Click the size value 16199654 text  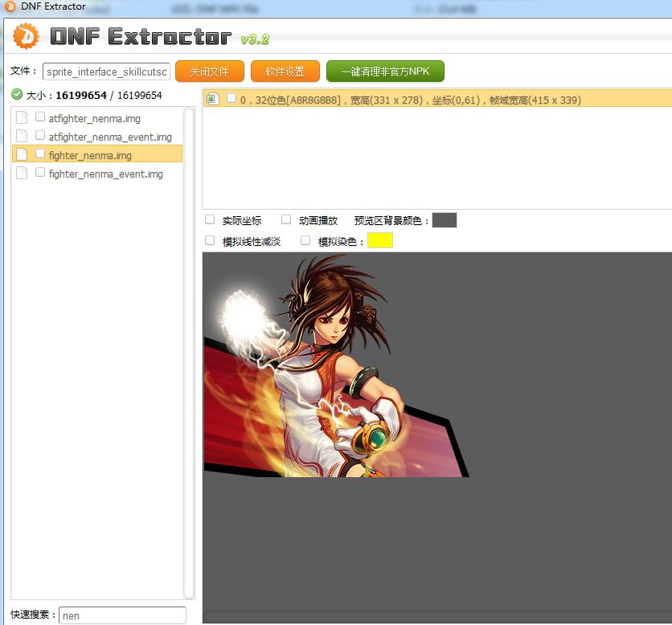pyautogui.click(x=81, y=95)
